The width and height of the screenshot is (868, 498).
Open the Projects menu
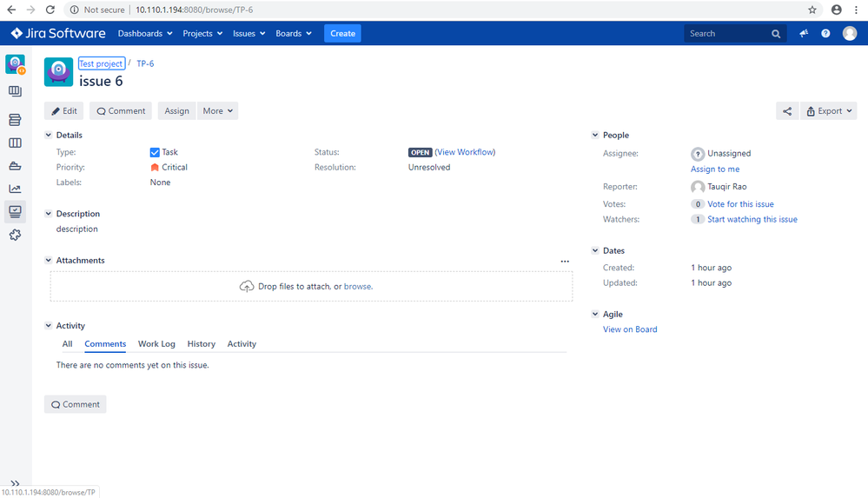coord(202,33)
